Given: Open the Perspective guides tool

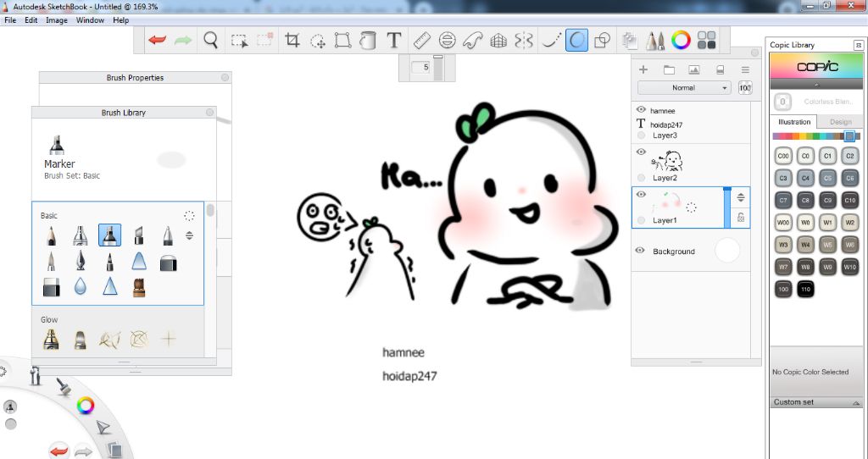Looking at the screenshot, I should tap(498, 41).
